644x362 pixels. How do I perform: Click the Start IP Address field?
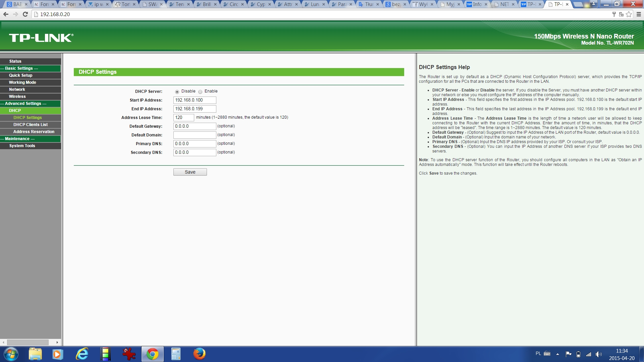click(195, 100)
